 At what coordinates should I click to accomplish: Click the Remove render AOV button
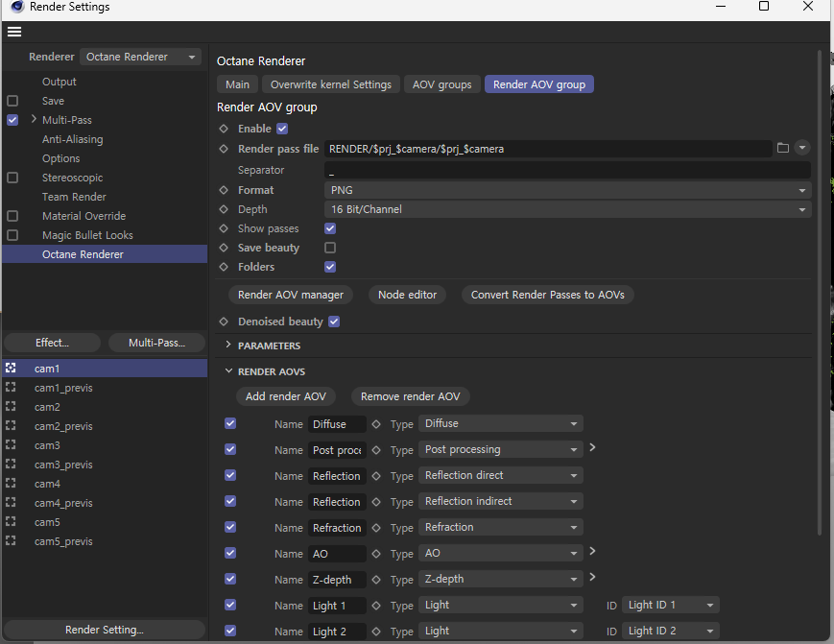coord(410,396)
